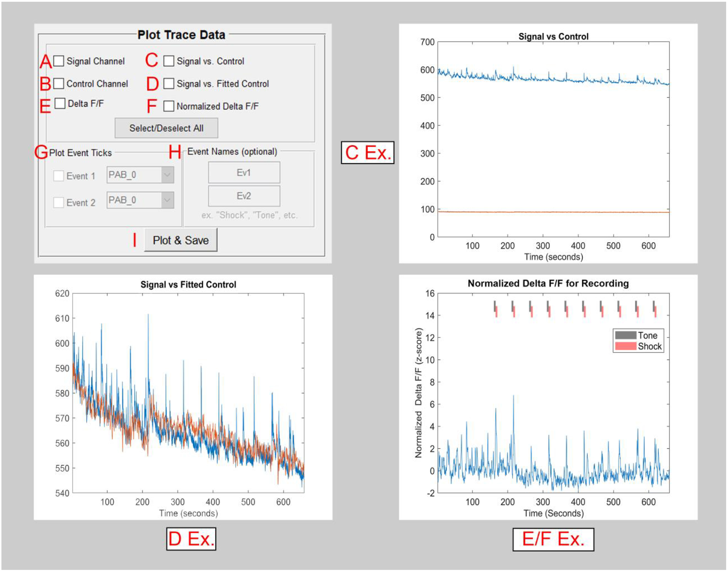
Task: Click the ex. "Shock", "Tone", etc. hint text
Action: click(x=249, y=215)
